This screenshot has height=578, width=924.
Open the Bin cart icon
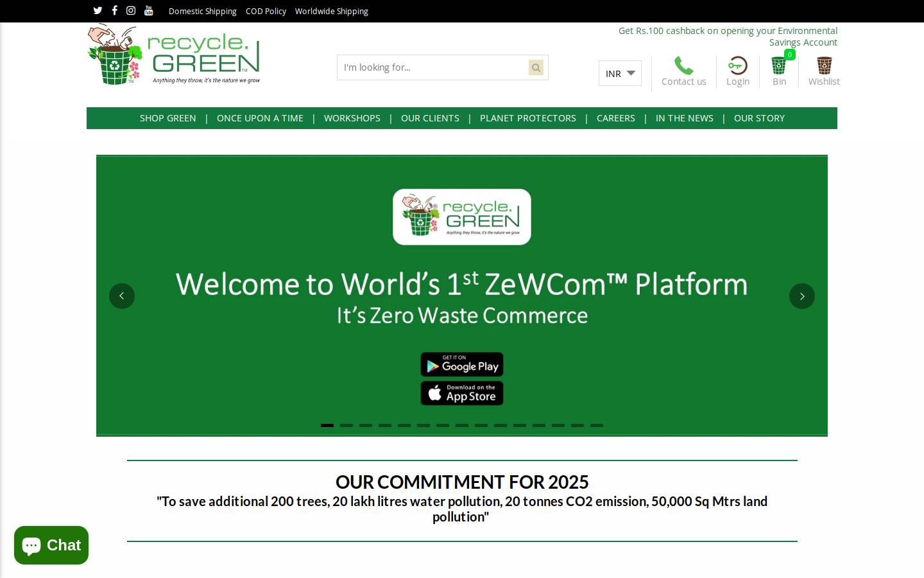coord(779,66)
